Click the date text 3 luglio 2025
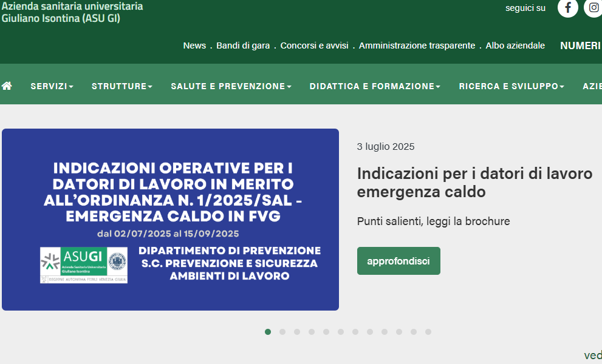This screenshot has width=602, height=364. (386, 147)
